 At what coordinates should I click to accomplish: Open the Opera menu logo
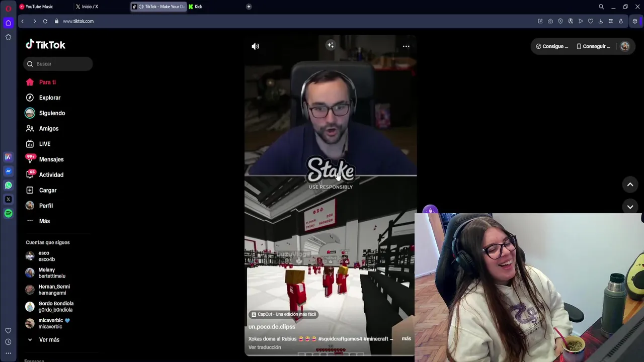tap(8, 8)
